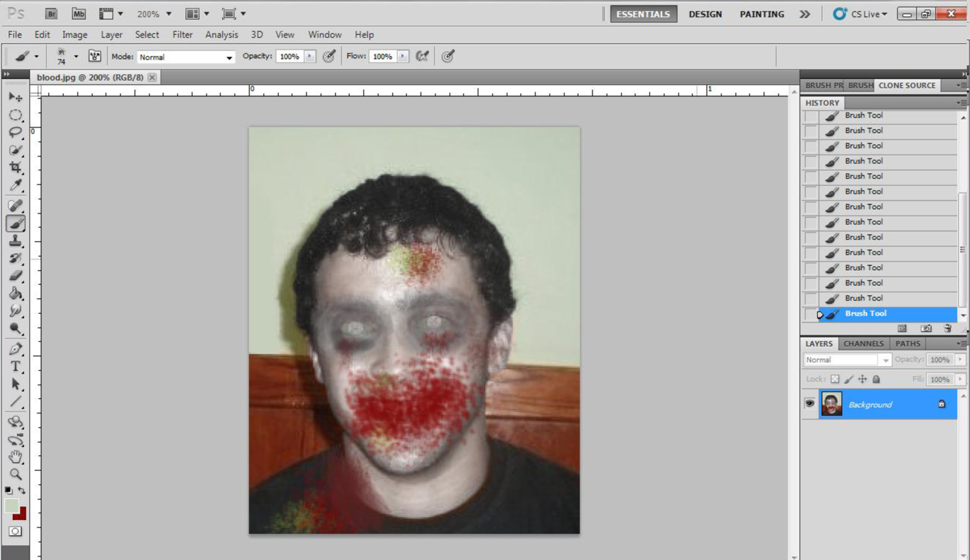970x560 pixels.
Task: Reset default foreground and background colors
Action: click(x=9, y=490)
